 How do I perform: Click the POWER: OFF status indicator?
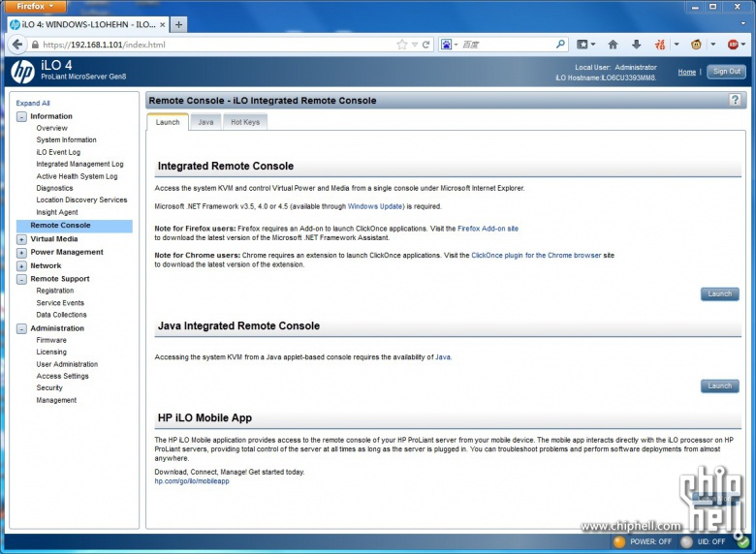point(643,541)
